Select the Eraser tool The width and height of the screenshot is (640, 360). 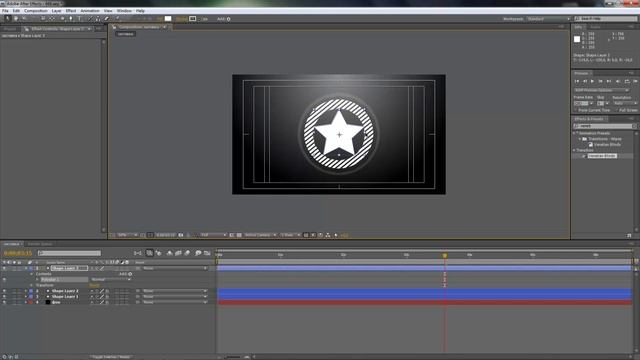click(x=107, y=19)
